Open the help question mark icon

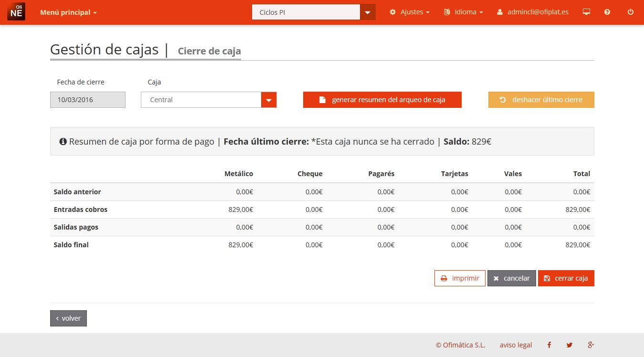(607, 12)
